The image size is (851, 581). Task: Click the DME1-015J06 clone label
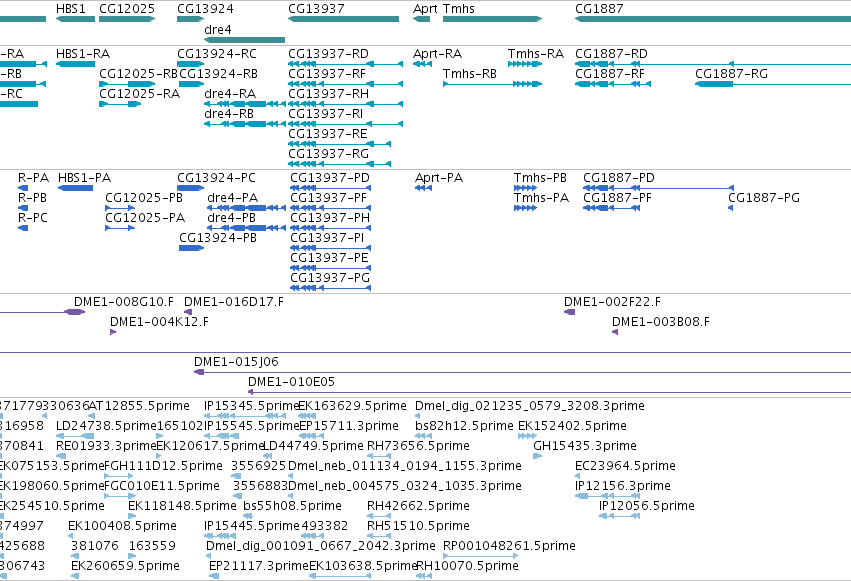tap(236, 362)
